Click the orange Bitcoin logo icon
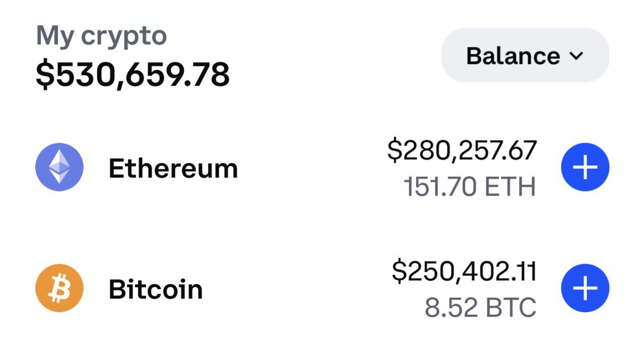Viewport: 644px width, 345px height. pos(59,288)
